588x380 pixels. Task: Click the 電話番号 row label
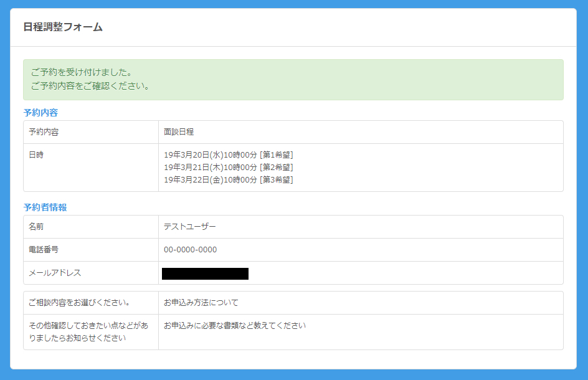tap(44, 250)
